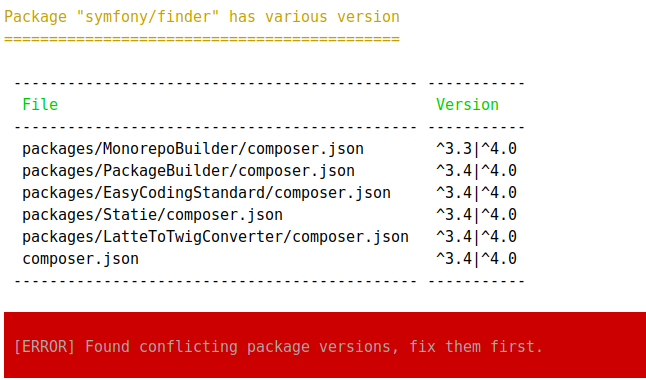Click the 'Package "symfony/finder" has various version' heading
Viewport: 646px width, 380px height.
(202, 17)
